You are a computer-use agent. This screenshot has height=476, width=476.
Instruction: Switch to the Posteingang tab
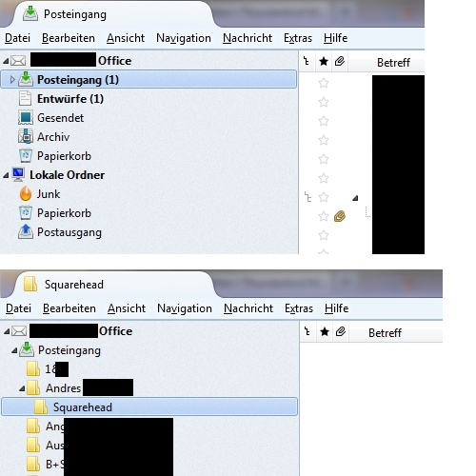[75, 14]
